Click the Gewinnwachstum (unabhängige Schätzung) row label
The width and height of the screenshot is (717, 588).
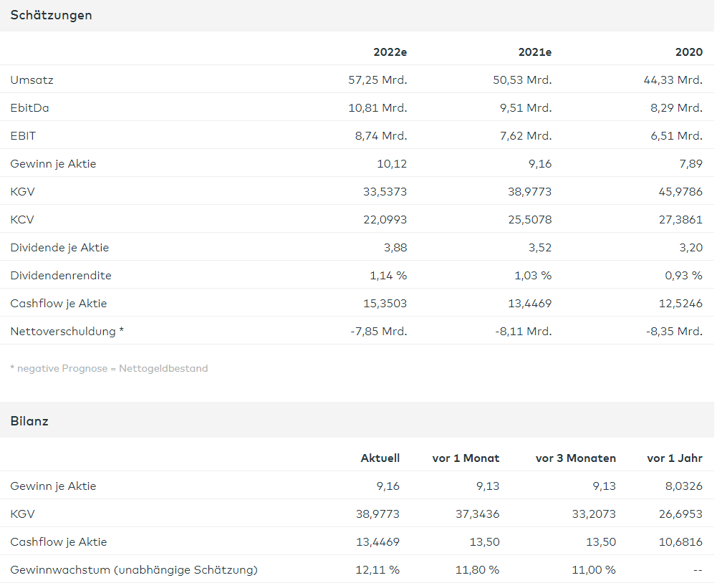click(x=134, y=570)
